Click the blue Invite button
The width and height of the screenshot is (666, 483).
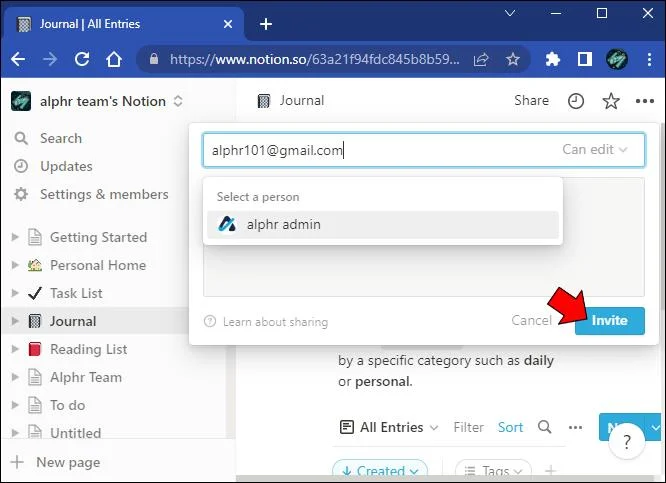610,321
